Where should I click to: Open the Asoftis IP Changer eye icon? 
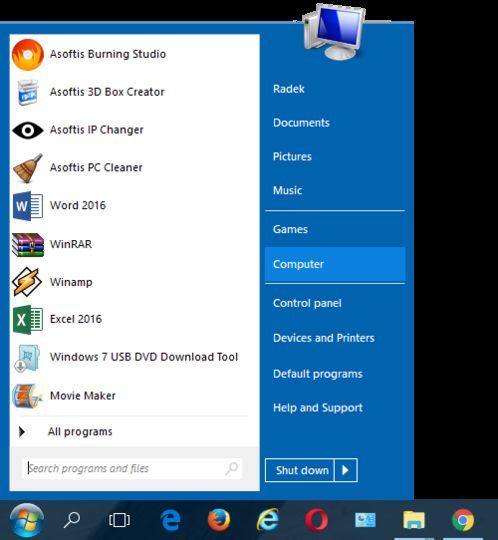[x=28, y=130]
